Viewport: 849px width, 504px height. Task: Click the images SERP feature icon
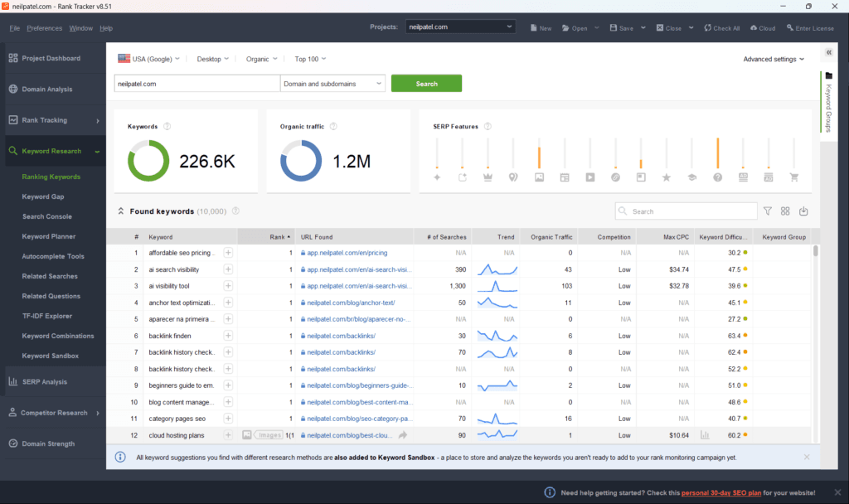(x=539, y=177)
